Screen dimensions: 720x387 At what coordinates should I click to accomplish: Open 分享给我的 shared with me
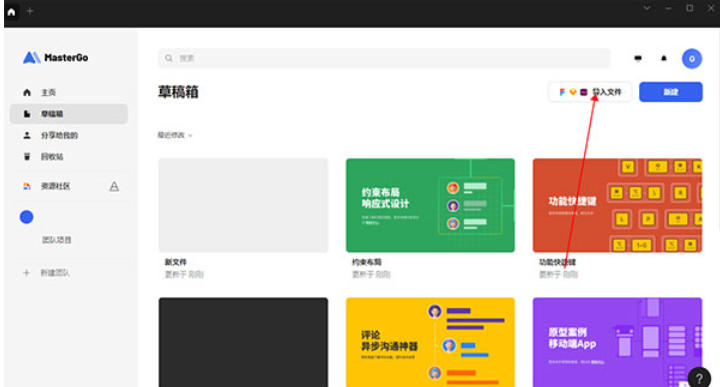coord(69,135)
